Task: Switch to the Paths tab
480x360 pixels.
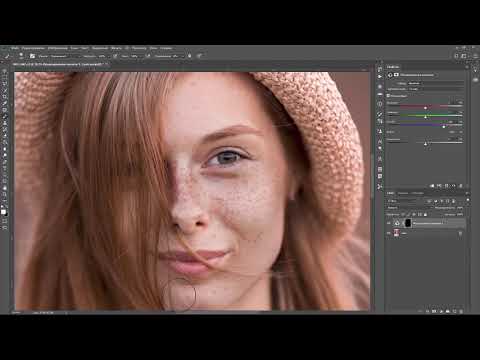Action: pyautogui.click(x=417, y=193)
